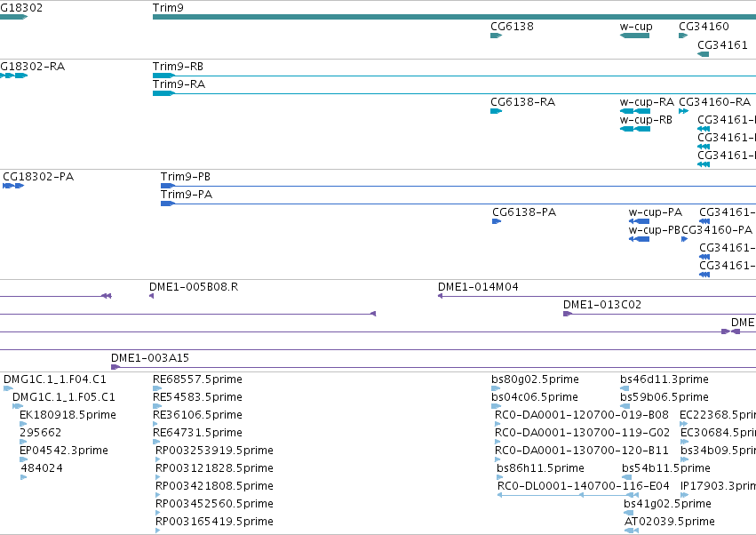Viewport: 756px width, 535px height.
Task: Select the DME1-014M04 feature label
Action: tap(478, 287)
